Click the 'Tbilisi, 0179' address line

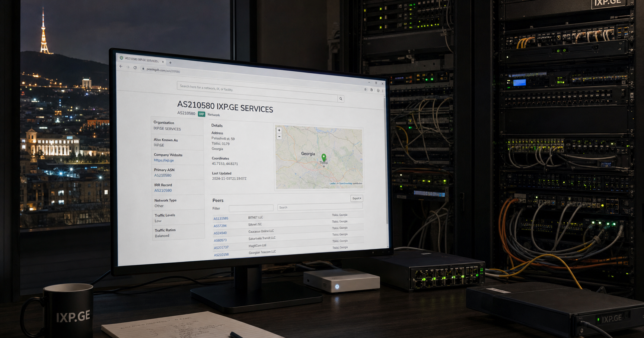(220, 144)
